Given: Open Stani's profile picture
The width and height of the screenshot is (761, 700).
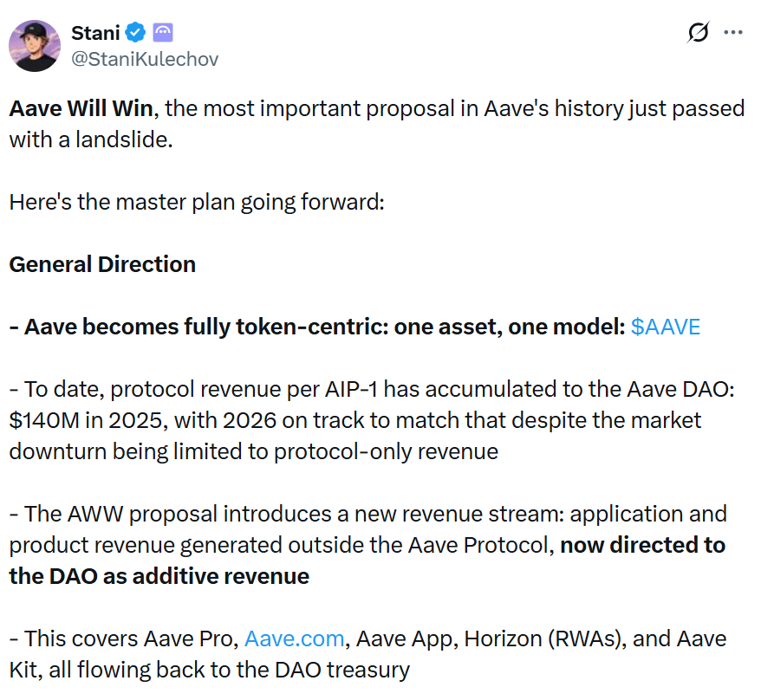Looking at the screenshot, I should click(x=35, y=46).
